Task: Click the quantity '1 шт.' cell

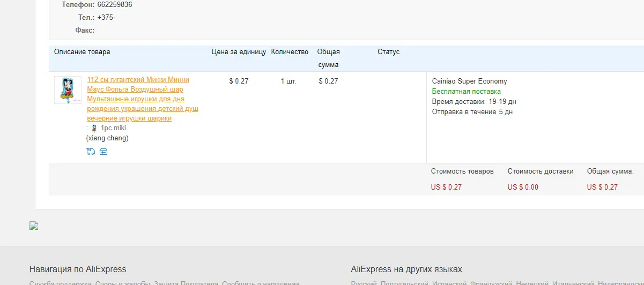Action: [288, 81]
